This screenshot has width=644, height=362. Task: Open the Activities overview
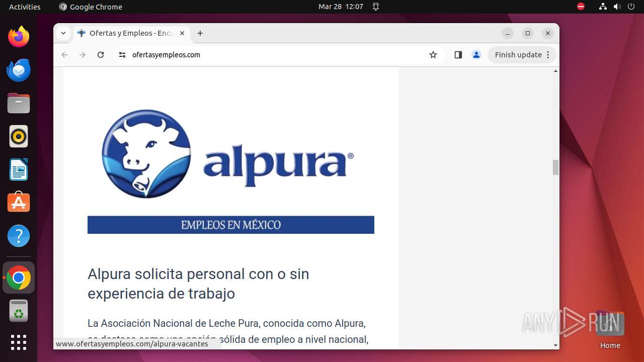(25, 7)
